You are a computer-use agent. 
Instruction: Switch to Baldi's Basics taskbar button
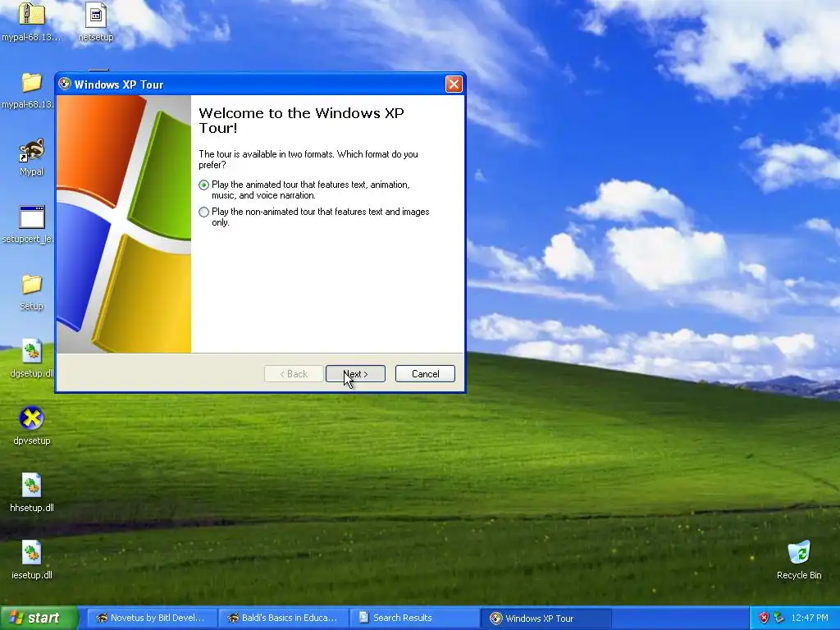pyautogui.click(x=283, y=619)
